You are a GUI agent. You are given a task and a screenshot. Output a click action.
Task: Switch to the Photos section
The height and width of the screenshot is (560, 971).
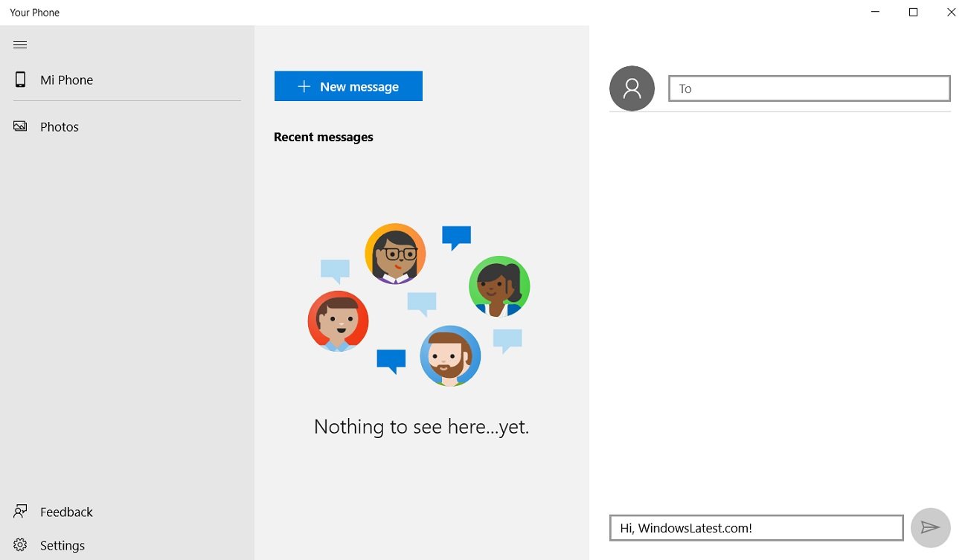[60, 126]
